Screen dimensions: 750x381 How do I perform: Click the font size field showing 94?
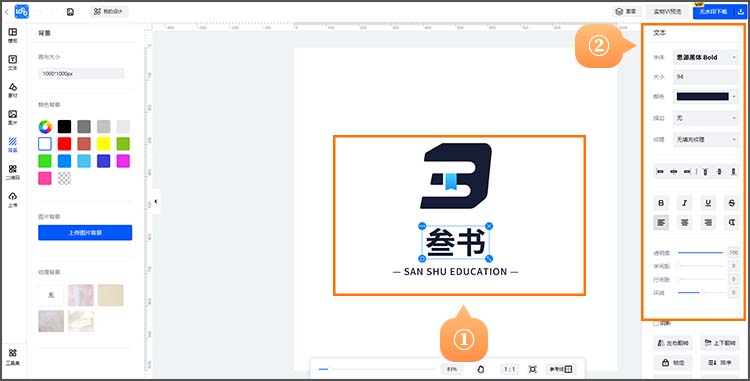point(706,77)
